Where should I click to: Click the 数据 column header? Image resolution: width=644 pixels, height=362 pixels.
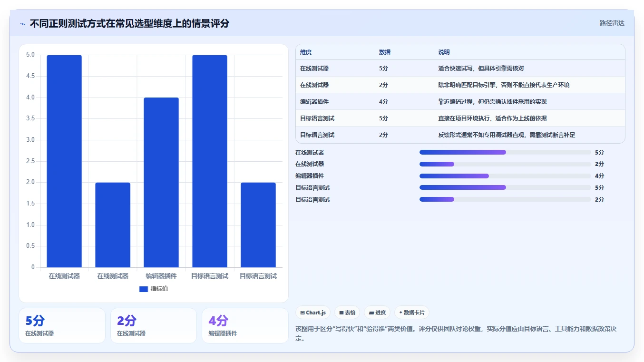click(x=385, y=52)
